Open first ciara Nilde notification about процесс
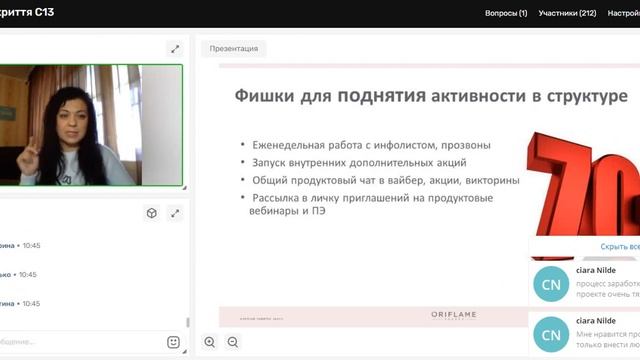Viewport: 640px width, 360px height. (x=584, y=283)
